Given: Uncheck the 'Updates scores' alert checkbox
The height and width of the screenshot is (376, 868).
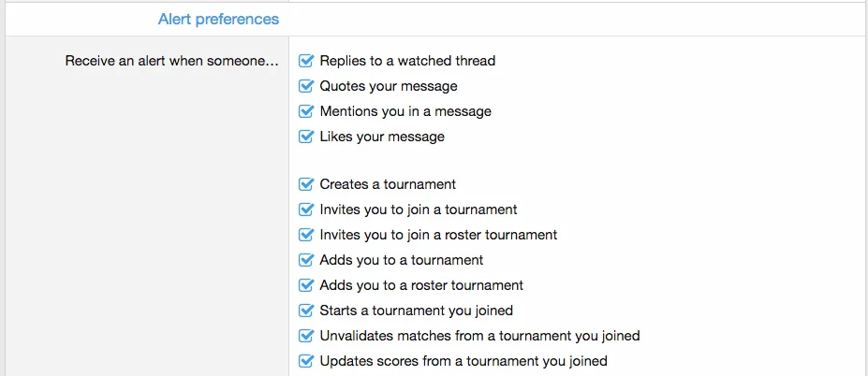Looking at the screenshot, I should point(305,361).
